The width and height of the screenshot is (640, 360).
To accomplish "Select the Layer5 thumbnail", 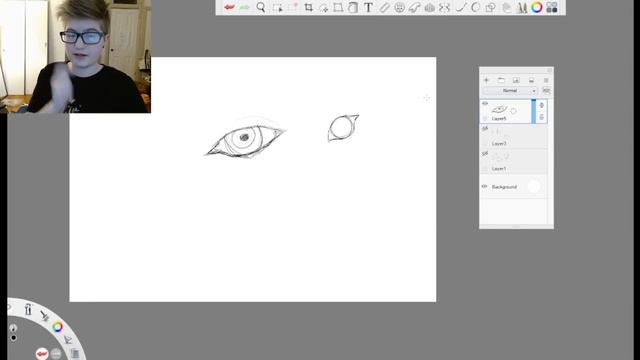I will (x=505, y=109).
